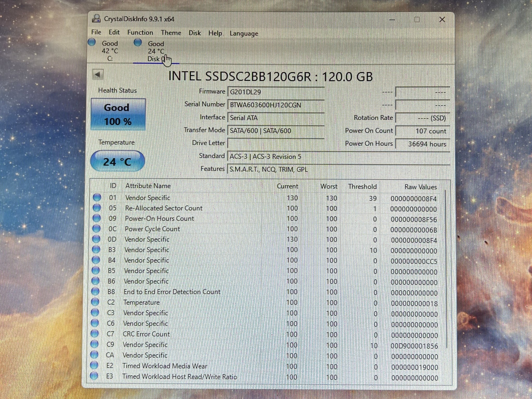Click status orb of attribute C6 row

[95, 323]
